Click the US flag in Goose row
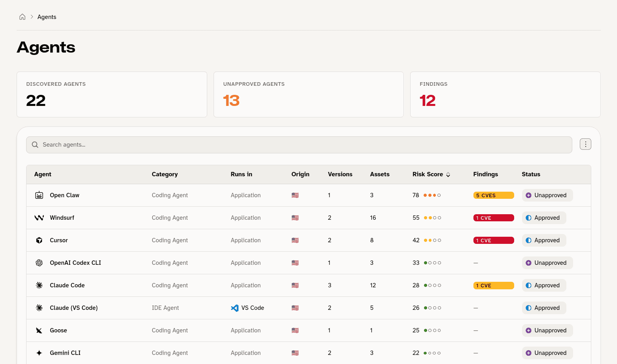617x364 pixels. (295, 330)
